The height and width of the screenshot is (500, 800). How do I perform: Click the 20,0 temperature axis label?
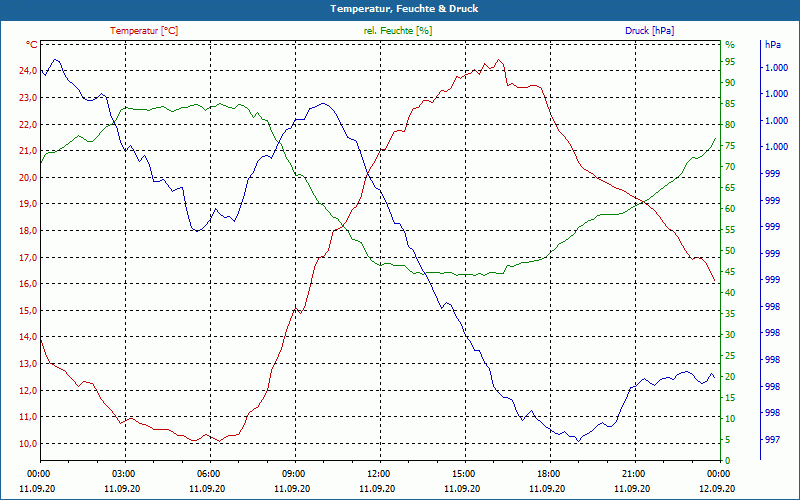[x=28, y=178]
